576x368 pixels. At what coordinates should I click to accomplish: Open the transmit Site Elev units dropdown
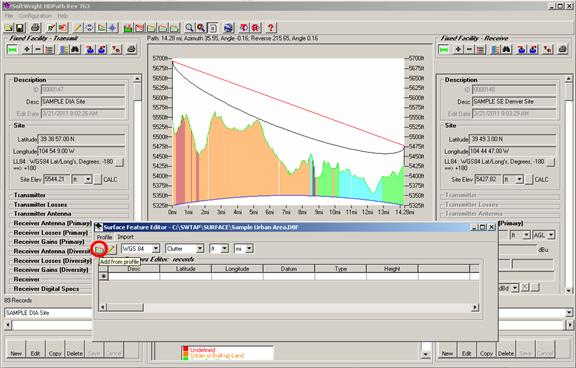pos(88,180)
